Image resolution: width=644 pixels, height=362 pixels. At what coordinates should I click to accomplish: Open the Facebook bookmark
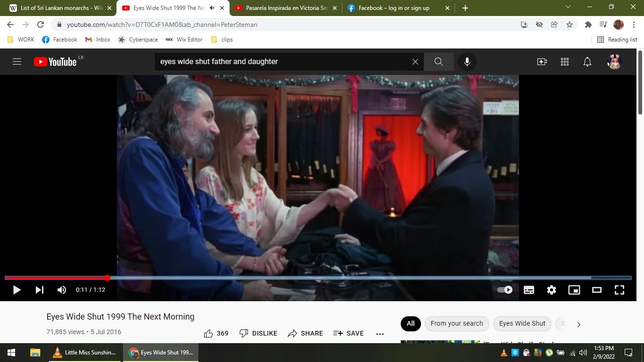(59, 40)
